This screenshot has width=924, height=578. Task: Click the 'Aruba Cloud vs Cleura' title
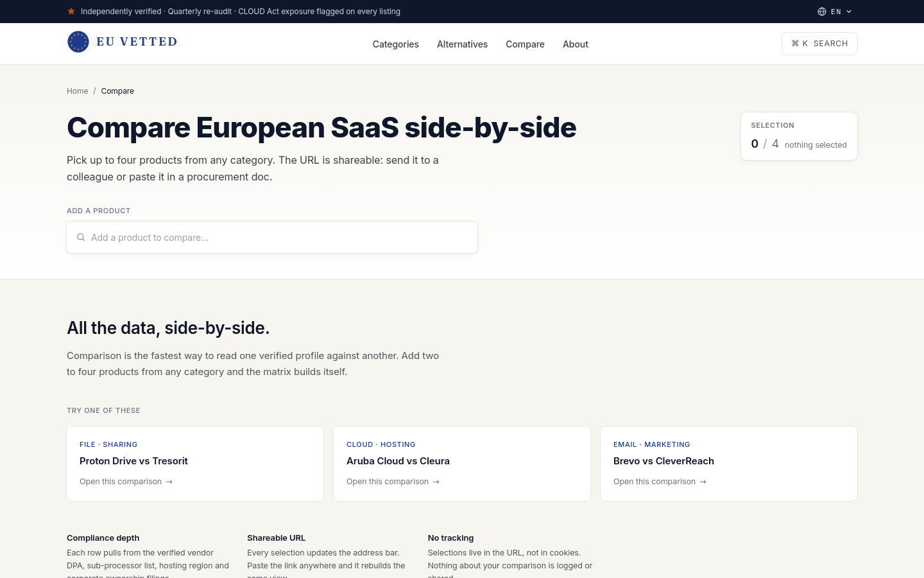coord(398,461)
